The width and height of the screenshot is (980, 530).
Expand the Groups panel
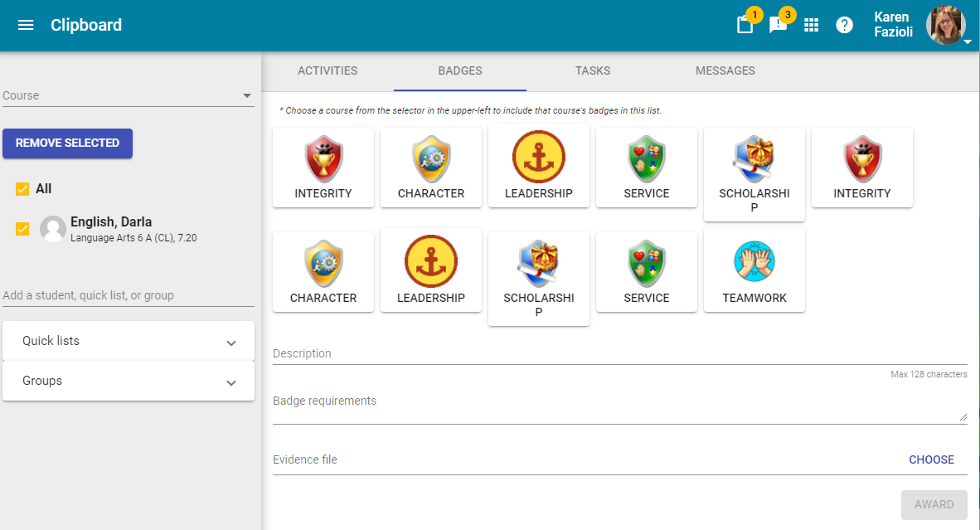pos(129,381)
